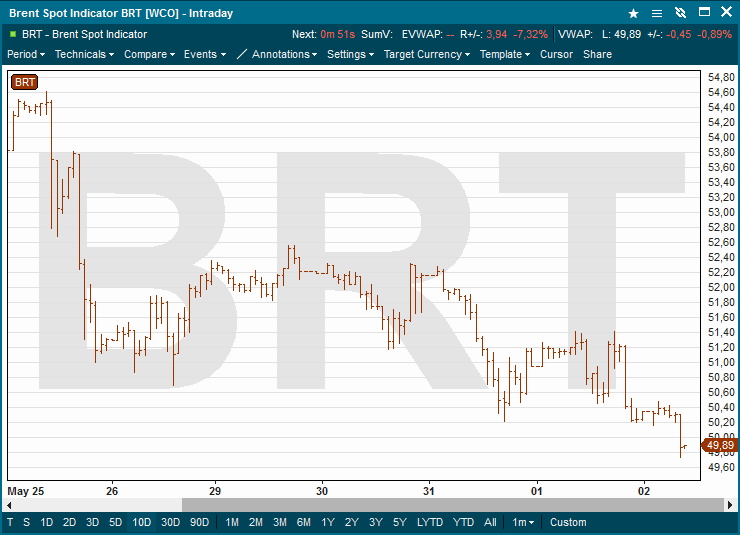
Task: Select the YTD range
Action: pyautogui.click(x=463, y=522)
